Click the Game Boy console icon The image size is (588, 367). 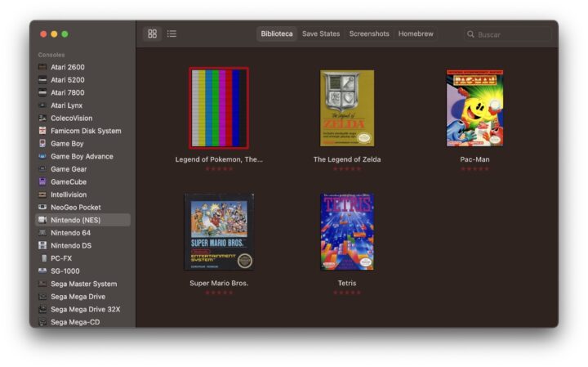(x=42, y=144)
